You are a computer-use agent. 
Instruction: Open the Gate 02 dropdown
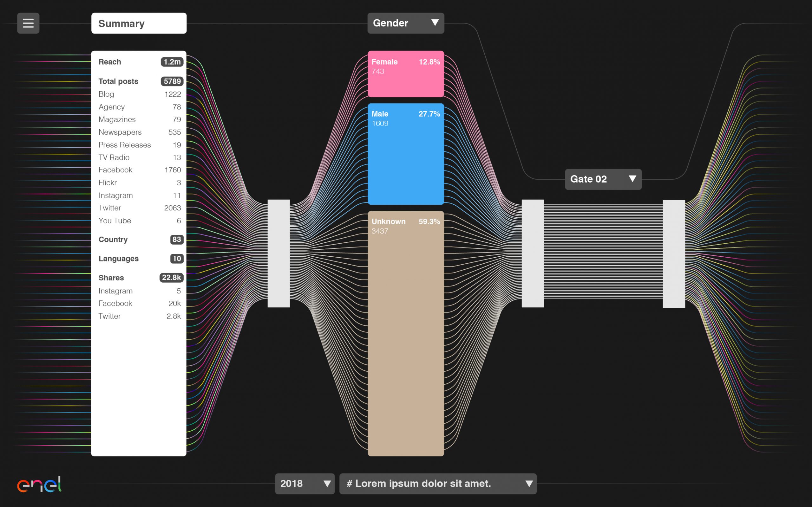pyautogui.click(x=603, y=179)
